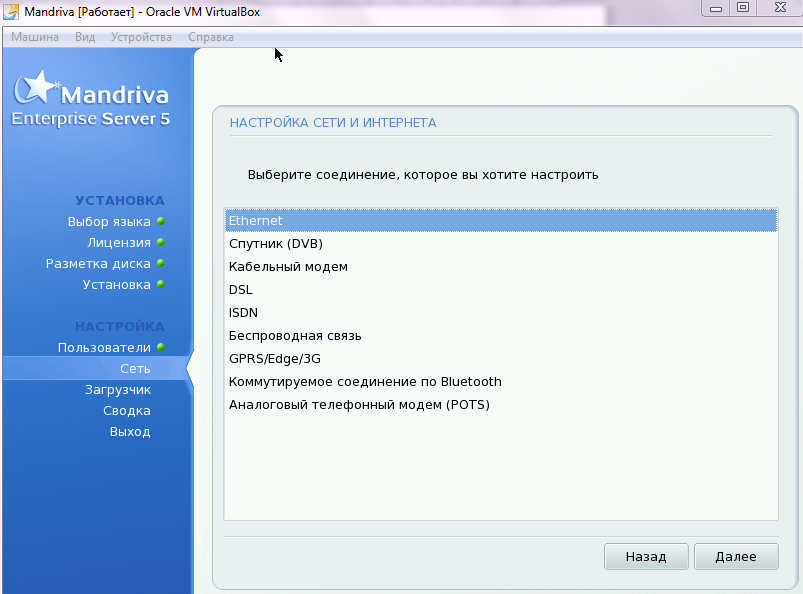Click green dot next to Разметка диска
803x594 pixels.
coord(161,263)
